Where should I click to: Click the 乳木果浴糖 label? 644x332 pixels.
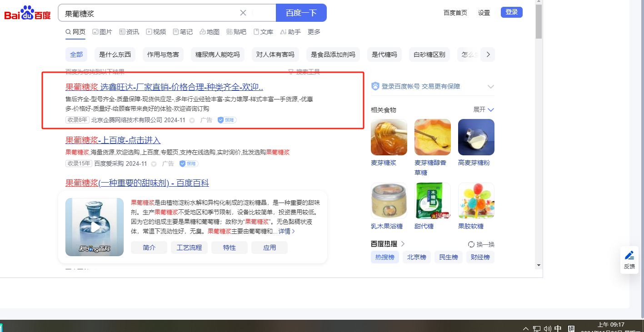(387, 226)
